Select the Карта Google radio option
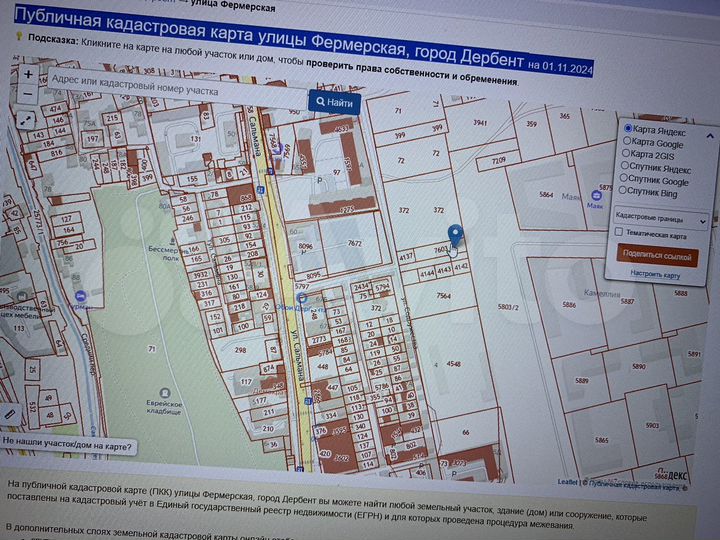The height and width of the screenshot is (540, 720). pos(626,143)
